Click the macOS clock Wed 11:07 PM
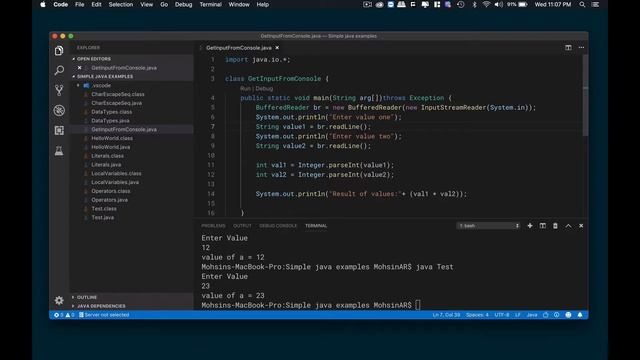640x360 pixels. 553,4
